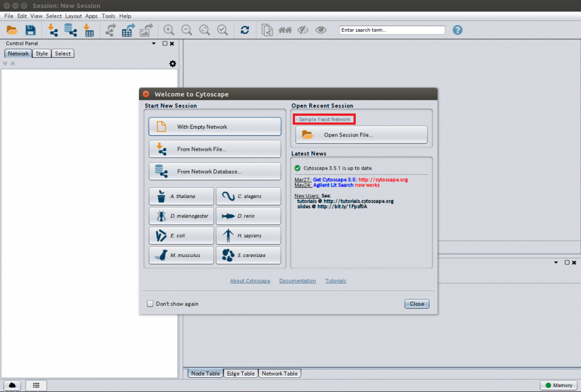
Task: Open the Edit menu
Action: 22,16
